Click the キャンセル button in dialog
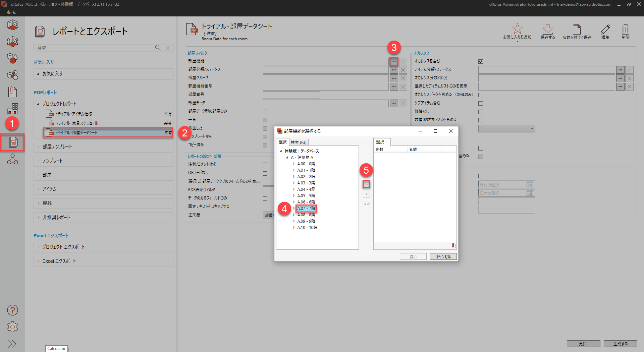The height and width of the screenshot is (352, 644). [x=443, y=256]
